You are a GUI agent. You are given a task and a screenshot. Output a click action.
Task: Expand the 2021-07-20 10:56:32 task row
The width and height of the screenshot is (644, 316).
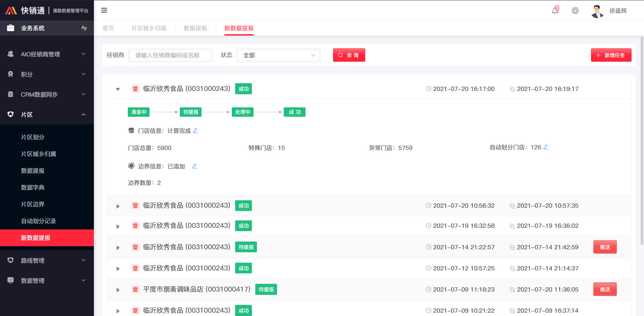(118, 206)
